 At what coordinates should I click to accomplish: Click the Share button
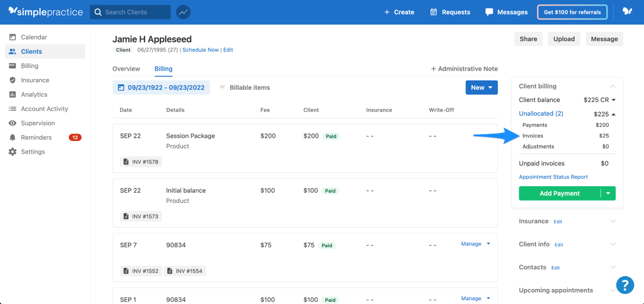coord(528,39)
